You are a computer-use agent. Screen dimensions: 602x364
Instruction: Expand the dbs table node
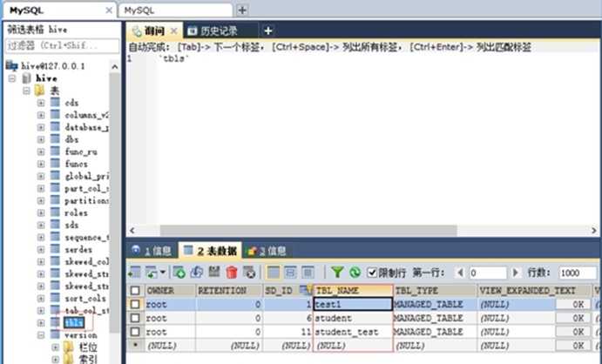pyautogui.click(x=41, y=139)
